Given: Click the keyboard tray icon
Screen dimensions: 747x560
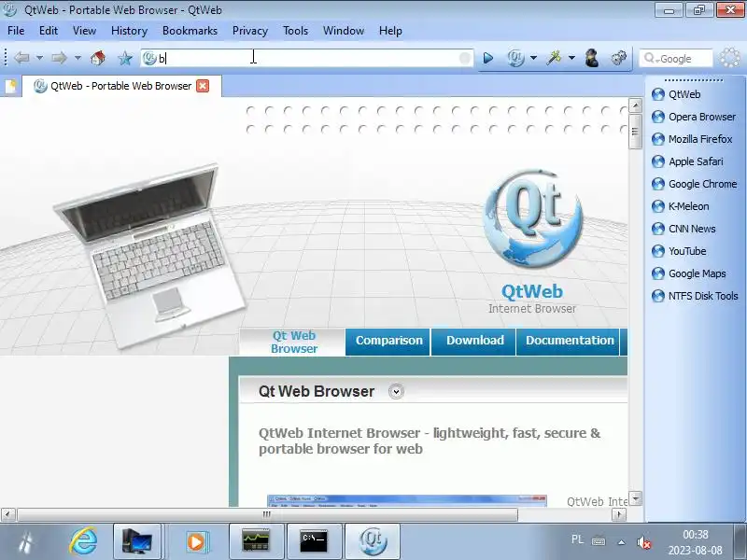Looking at the screenshot, I should coord(599,541).
